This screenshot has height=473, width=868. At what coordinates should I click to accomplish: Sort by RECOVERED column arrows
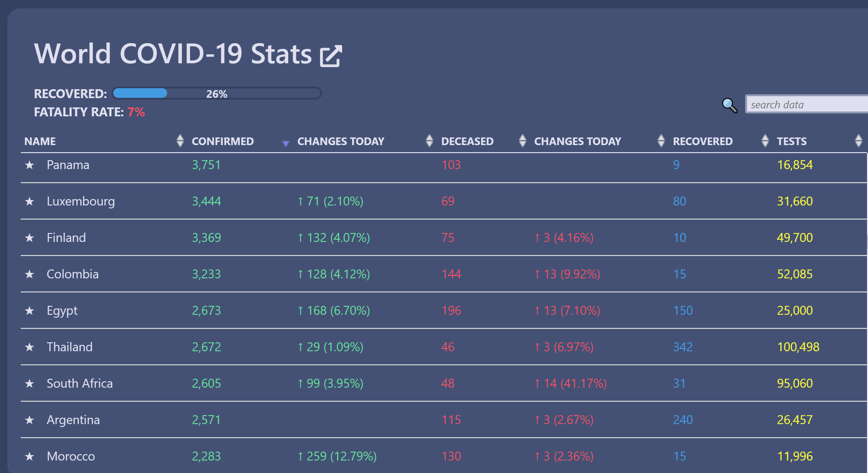click(765, 141)
